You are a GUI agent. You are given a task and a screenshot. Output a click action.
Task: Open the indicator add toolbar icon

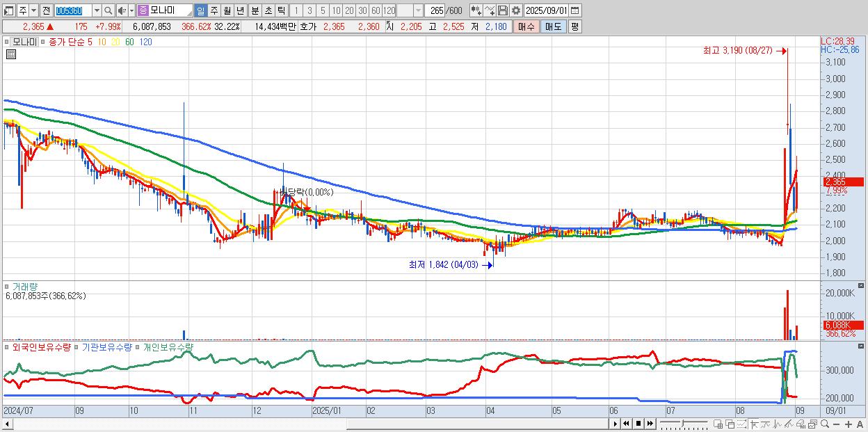476,10
